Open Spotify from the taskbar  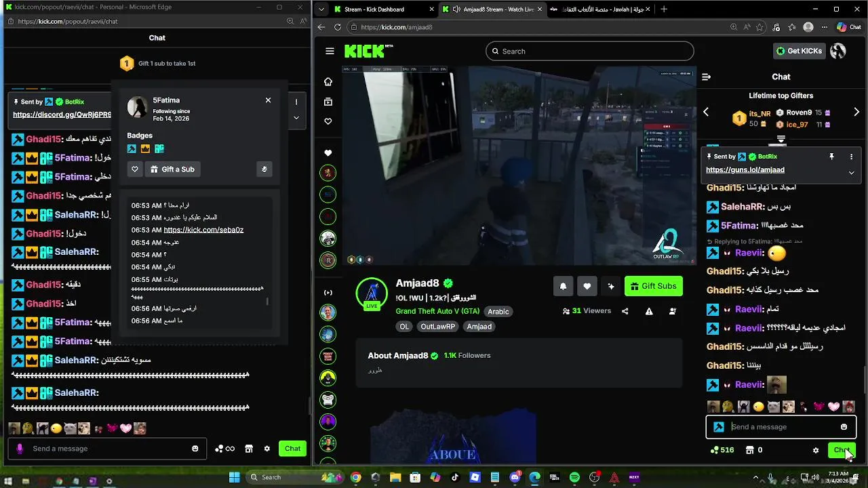tap(574, 477)
